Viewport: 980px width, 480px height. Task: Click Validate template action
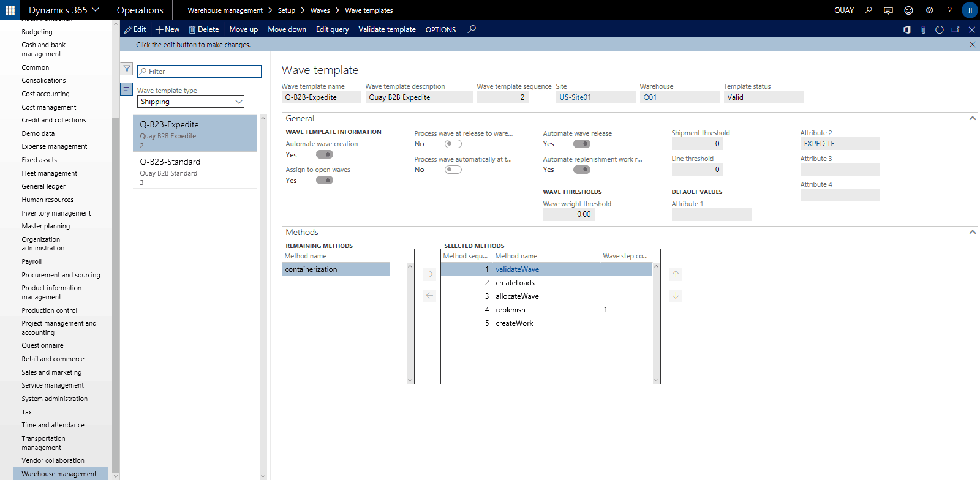point(387,29)
